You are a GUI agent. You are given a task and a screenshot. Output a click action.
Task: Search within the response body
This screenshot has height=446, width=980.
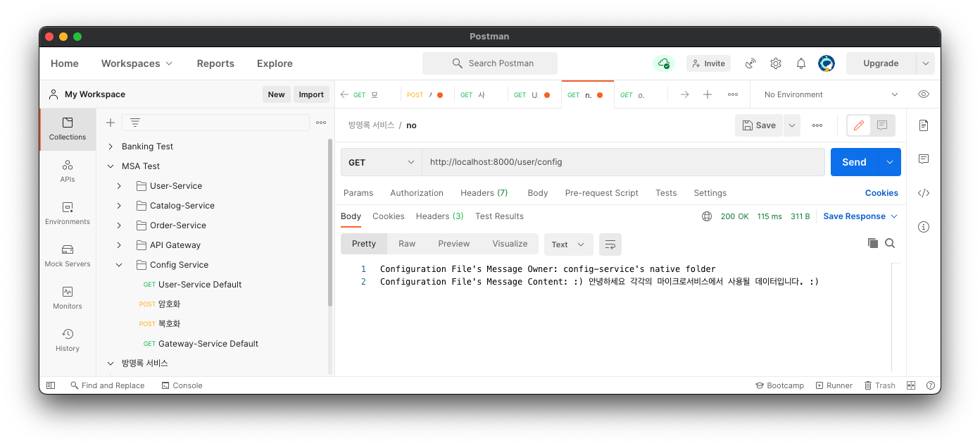tap(890, 243)
